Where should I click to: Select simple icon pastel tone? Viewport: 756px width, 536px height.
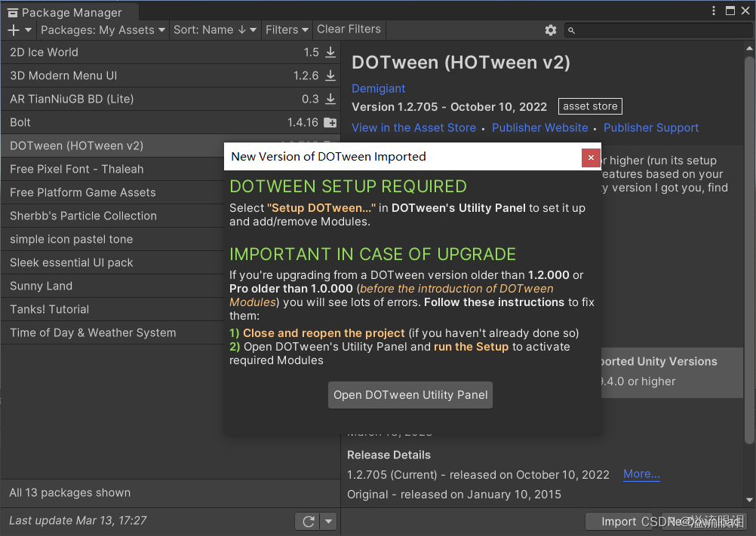[113, 239]
